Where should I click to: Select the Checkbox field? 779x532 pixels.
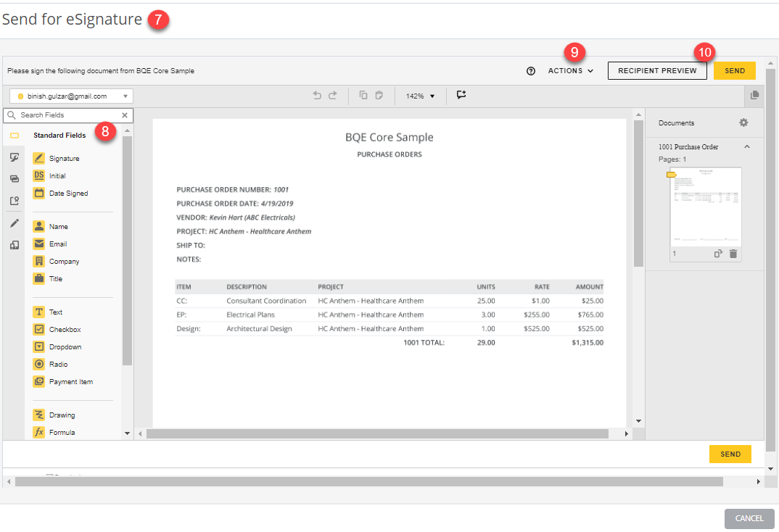[x=57, y=329]
